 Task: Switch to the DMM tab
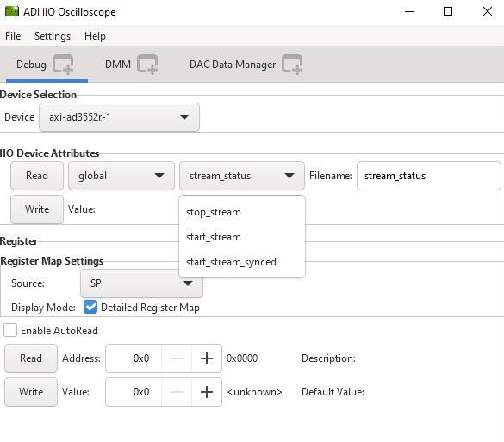tap(118, 65)
